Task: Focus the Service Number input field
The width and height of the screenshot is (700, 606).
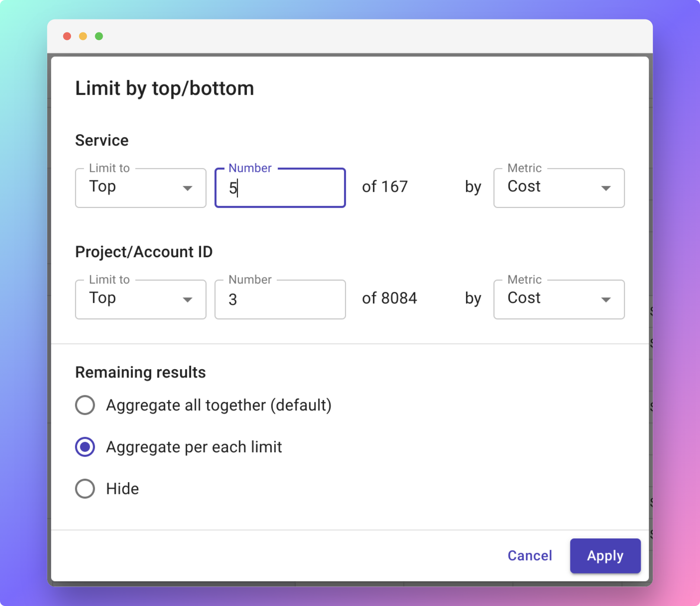Action: [280, 188]
